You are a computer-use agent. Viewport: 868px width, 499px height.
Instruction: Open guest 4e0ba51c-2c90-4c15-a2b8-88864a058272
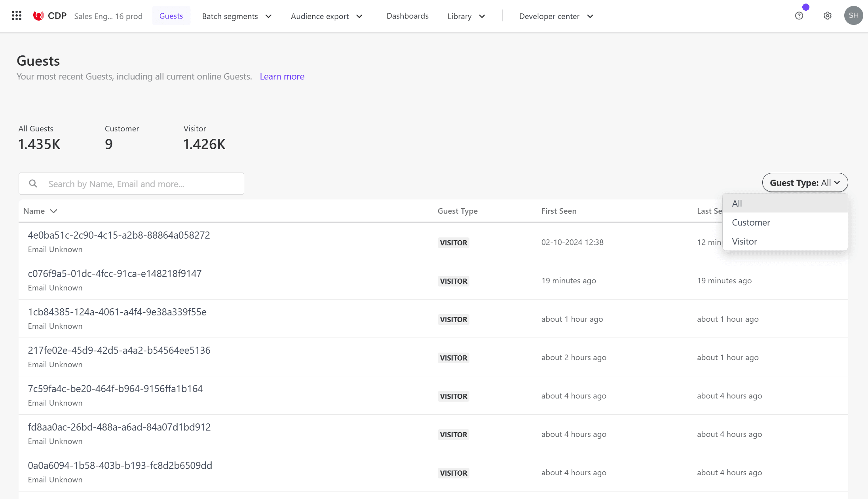(119, 235)
